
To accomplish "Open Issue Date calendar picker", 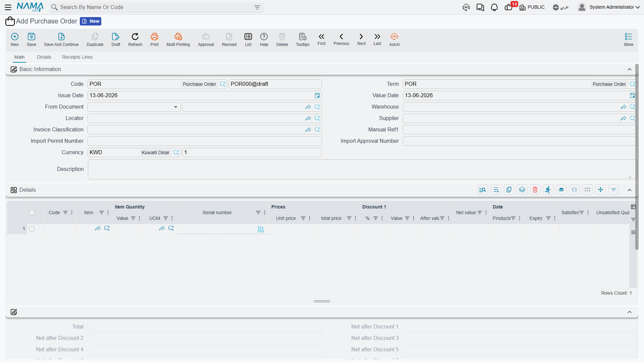I will [x=317, y=96].
